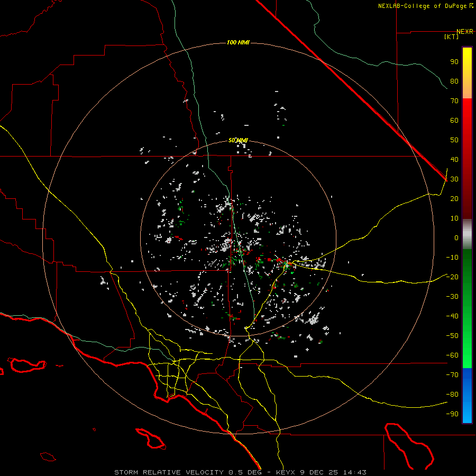Click the -60 value on velocity scale
The image size is (476, 476).
pos(452,355)
